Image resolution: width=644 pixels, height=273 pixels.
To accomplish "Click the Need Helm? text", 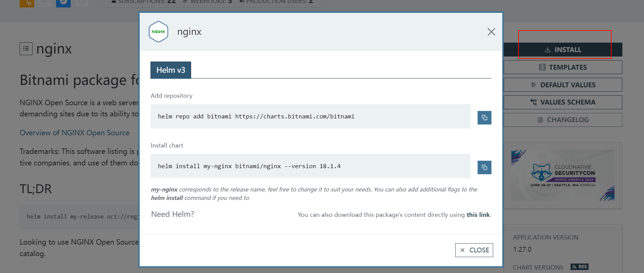I will (x=172, y=214).
